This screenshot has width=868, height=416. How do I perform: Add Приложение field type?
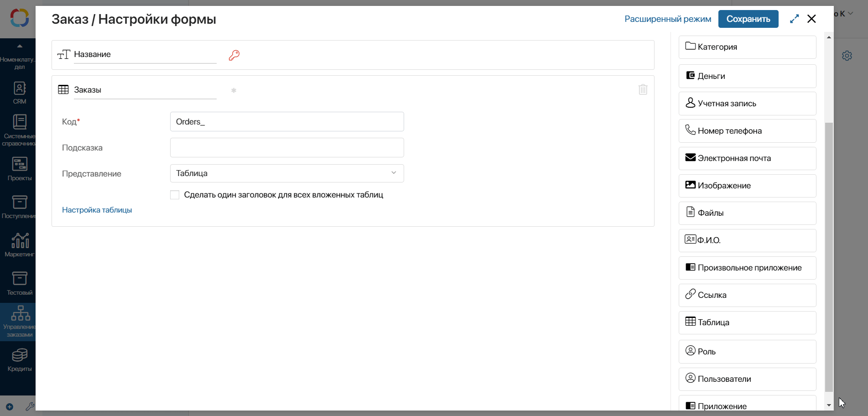[747, 404]
